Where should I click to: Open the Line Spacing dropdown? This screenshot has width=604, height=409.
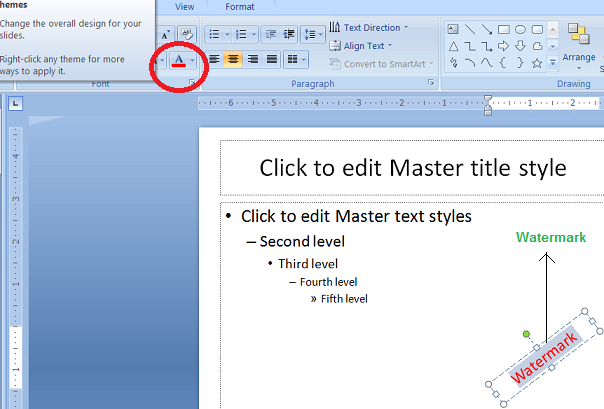tap(313, 34)
